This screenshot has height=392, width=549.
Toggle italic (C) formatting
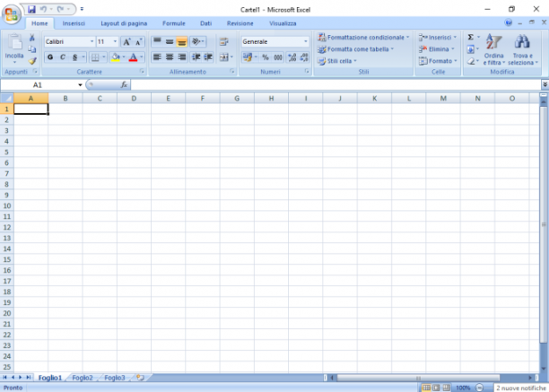[x=63, y=57]
